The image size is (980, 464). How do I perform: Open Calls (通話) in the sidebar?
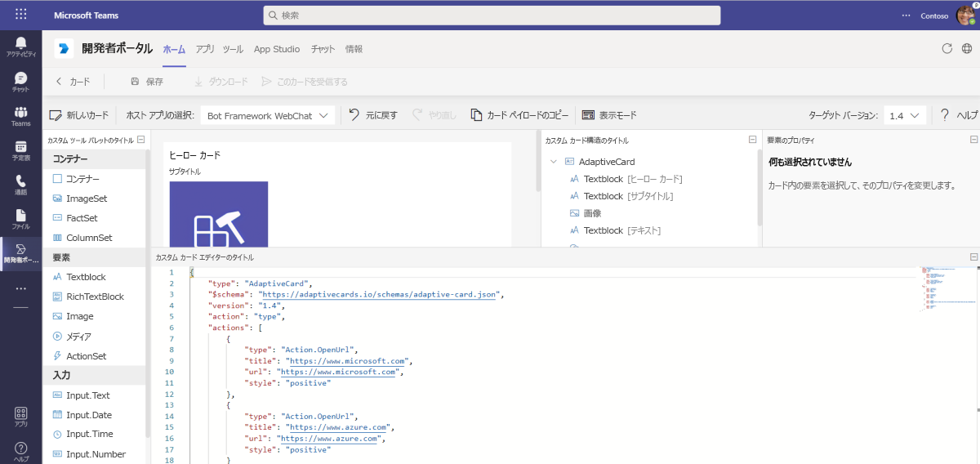click(x=21, y=185)
